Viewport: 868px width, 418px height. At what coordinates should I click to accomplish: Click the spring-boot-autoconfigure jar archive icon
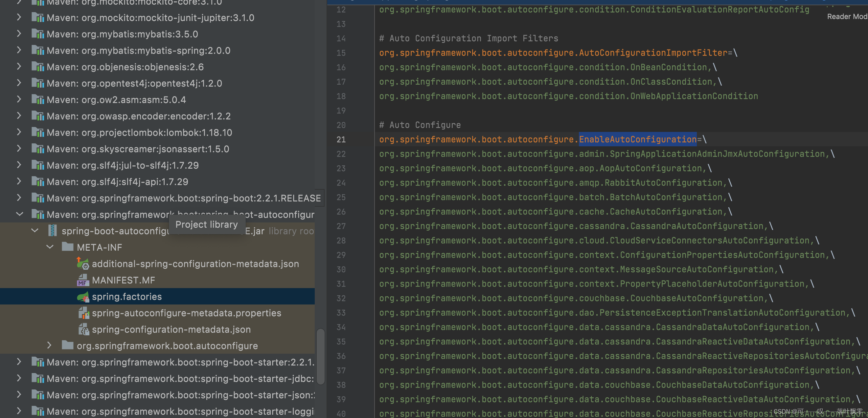tap(53, 231)
